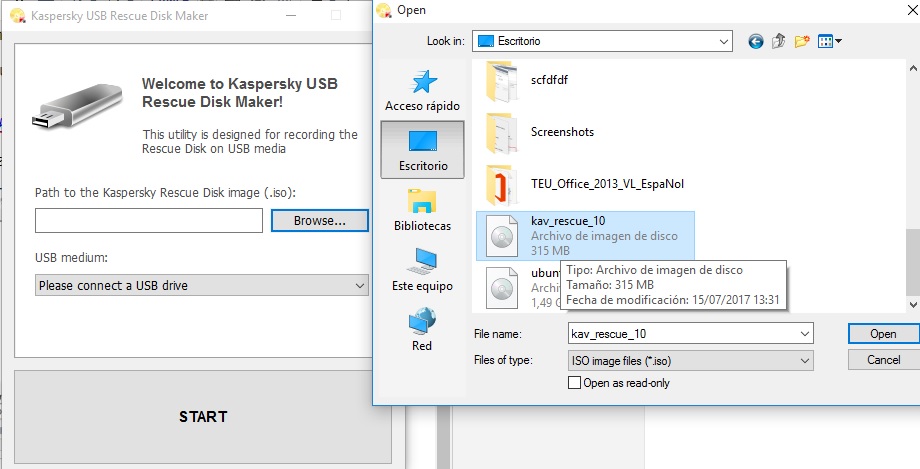
Task: Select Escritorio in the places bar
Action: (x=422, y=150)
